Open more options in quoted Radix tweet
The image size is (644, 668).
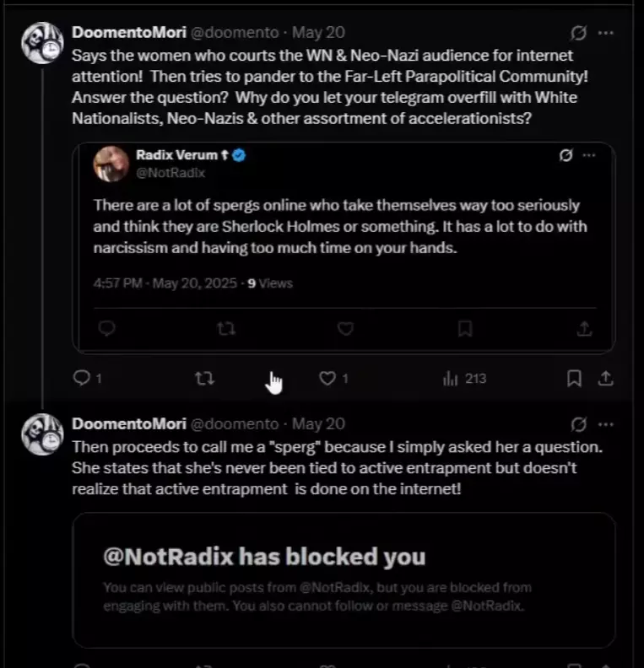coord(589,155)
